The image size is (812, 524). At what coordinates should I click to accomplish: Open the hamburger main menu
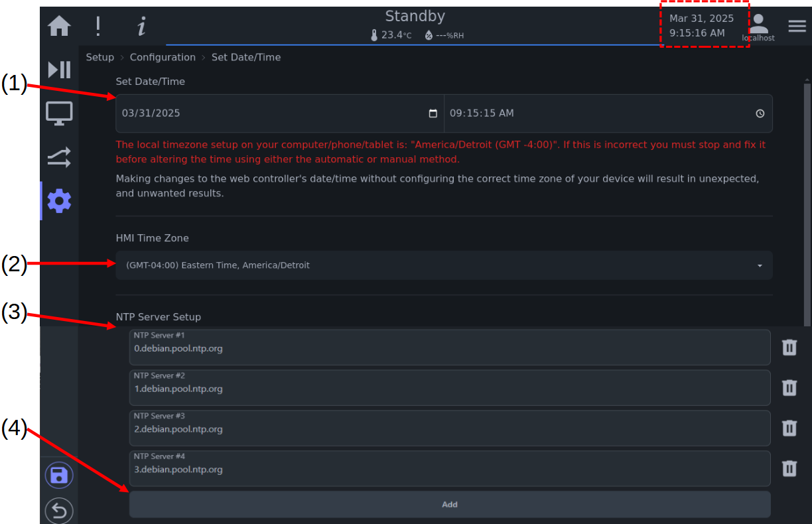pos(797,26)
